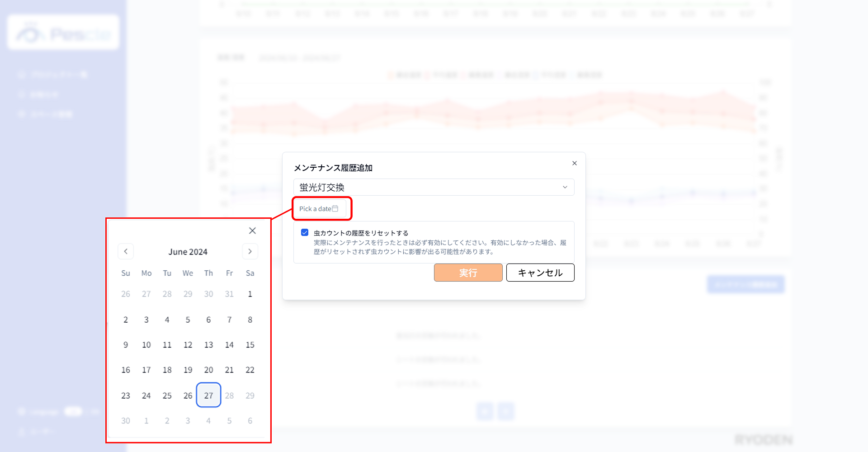Viewport: 868px width, 452px height.
Task: Choose June 5 on the calendar
Action: pyautogui.click(x=188, y=320)
